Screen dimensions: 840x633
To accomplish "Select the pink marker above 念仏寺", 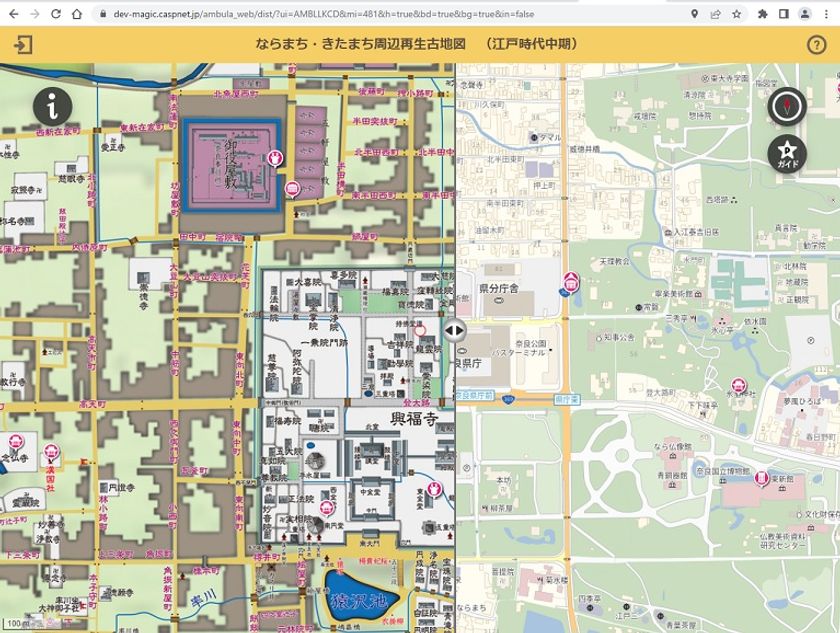I will [16, 443].
